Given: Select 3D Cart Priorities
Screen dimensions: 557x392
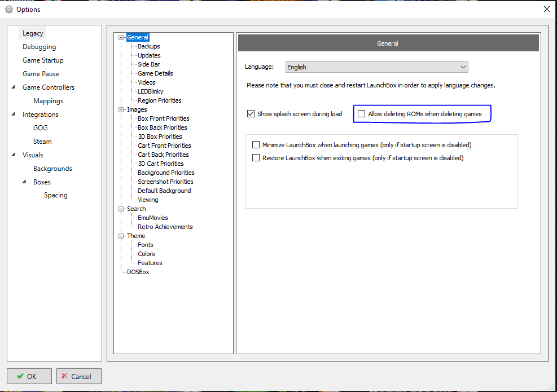Looking at the screenshot, I should (161, 164).
